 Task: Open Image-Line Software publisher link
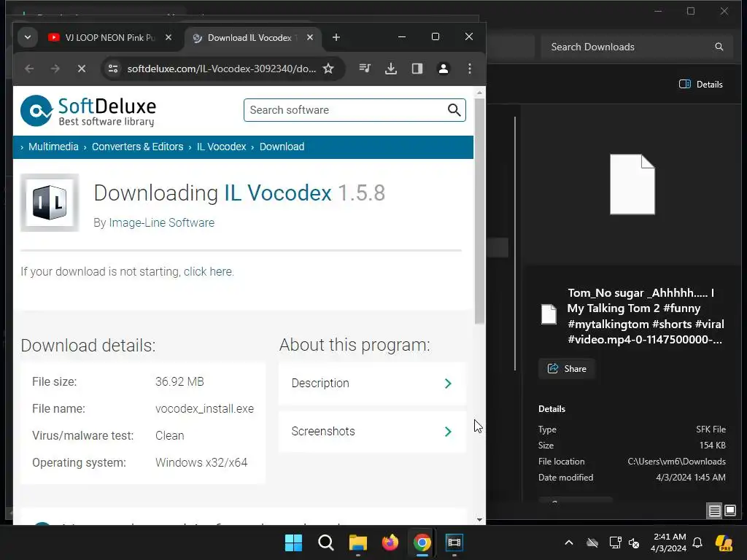pyautogui.click(x=161, y=223)
